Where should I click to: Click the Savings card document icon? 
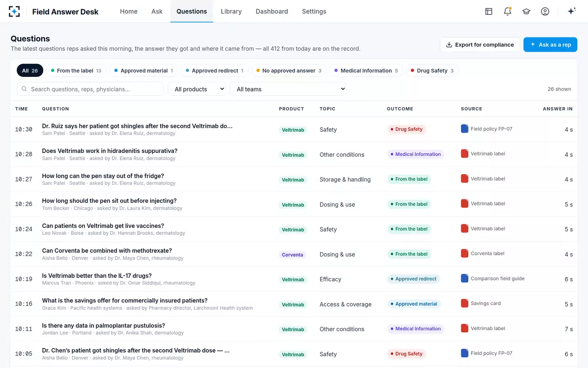(x=465, y=303)
